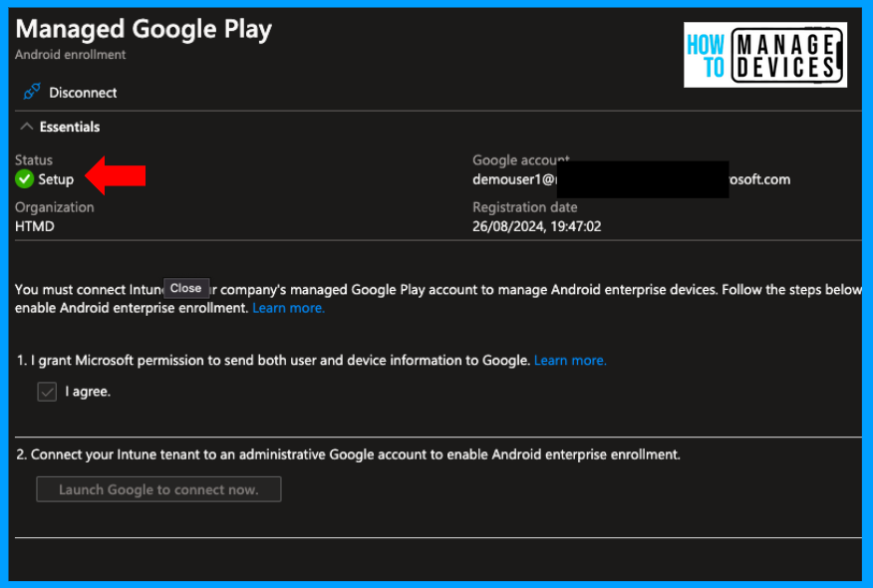873x588 pixels.
Task: Click the green Setup status checkmark icon
Action: pyautogui.click(x=25, y=179)
